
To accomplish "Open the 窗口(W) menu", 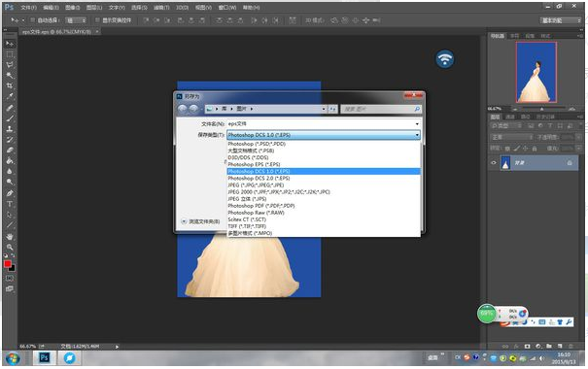I will pos(227,8).
